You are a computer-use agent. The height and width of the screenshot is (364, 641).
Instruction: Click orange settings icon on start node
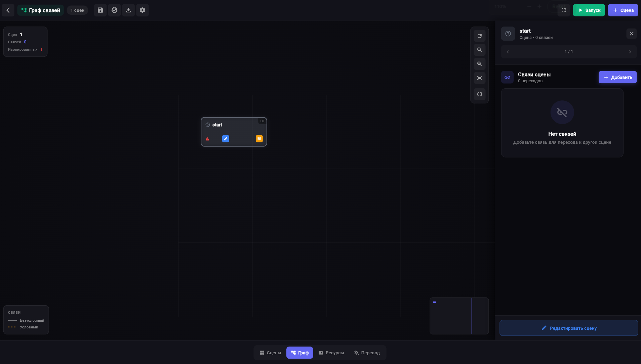click(259, 139)
